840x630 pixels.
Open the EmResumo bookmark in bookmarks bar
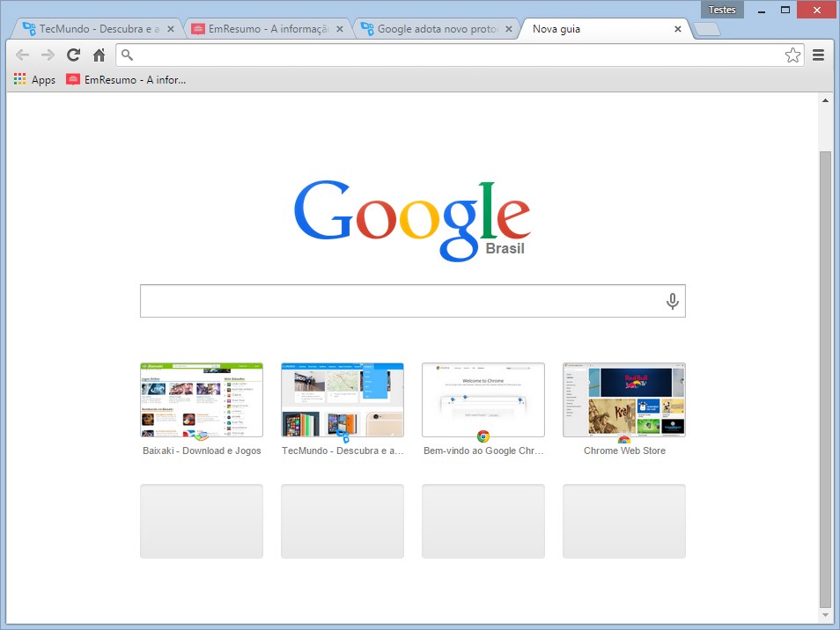click(126, 80)
